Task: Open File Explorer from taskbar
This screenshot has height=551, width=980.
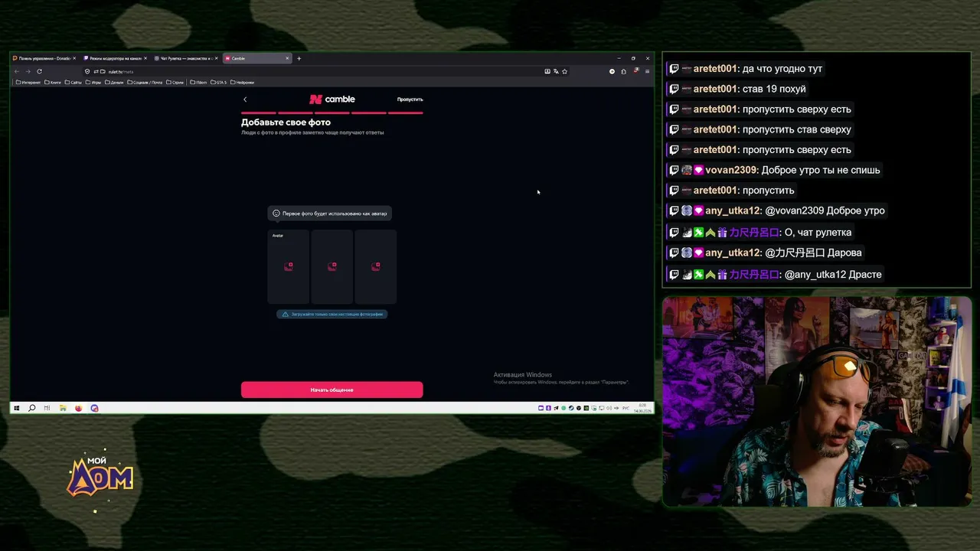Action: click(63, 408)
